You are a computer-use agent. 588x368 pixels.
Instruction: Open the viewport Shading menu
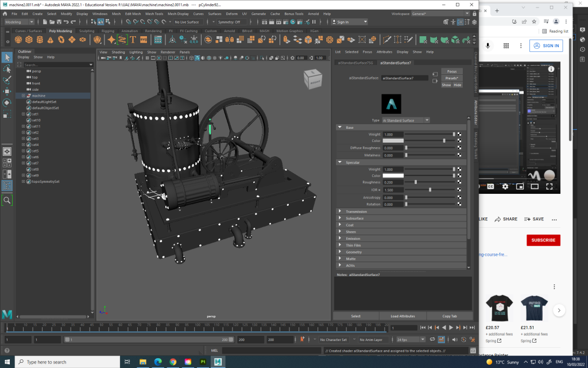118,52
